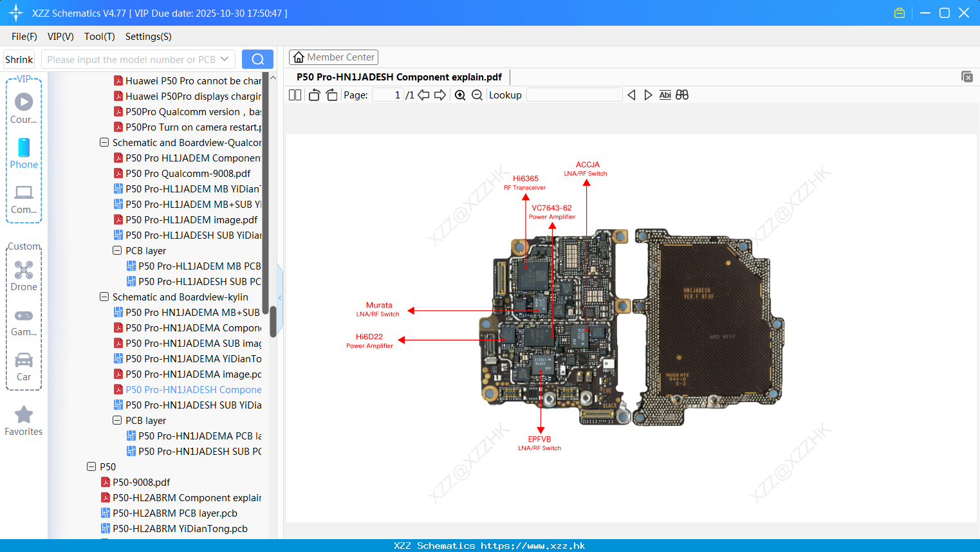The image size is (980, 552).
Task: Find previous lookup match triangle
Action: [631, 95]
